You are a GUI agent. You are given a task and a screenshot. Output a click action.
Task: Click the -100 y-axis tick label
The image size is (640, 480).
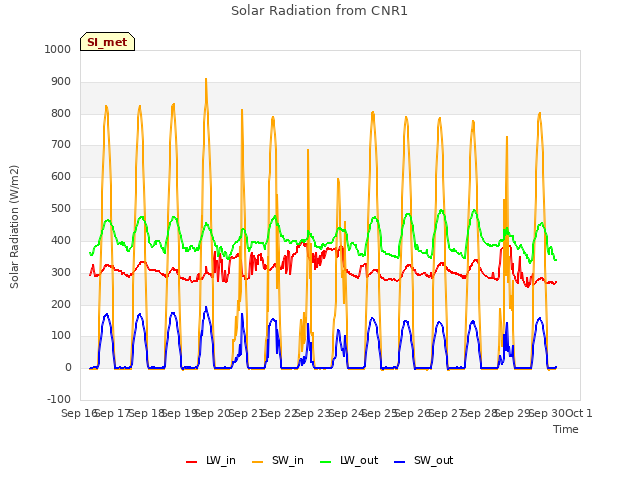tap(59, 399)
